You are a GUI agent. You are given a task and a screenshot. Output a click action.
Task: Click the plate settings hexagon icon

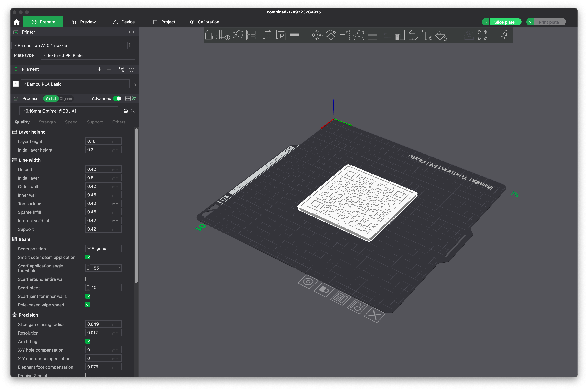coord(308,282)
